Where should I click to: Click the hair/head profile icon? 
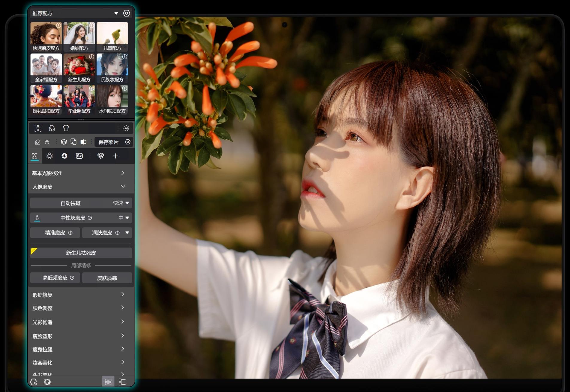pyautogui.click(x=52, y=128)
